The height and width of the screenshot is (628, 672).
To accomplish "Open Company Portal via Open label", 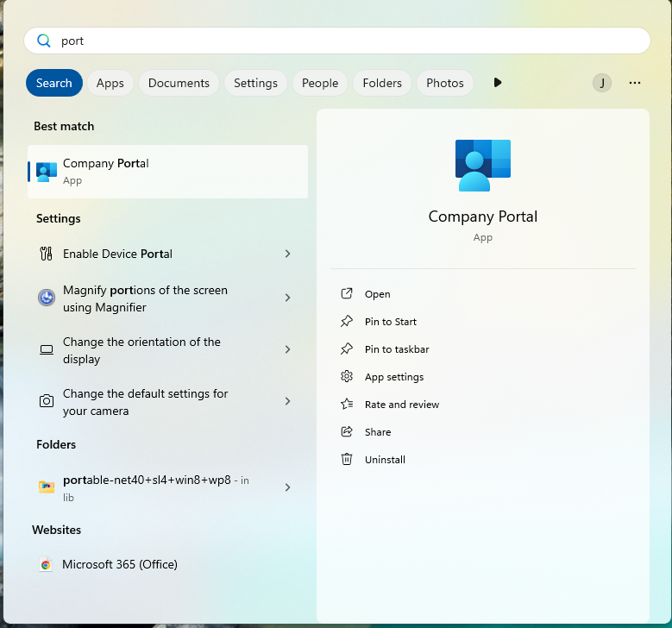I will coord(377,294).
